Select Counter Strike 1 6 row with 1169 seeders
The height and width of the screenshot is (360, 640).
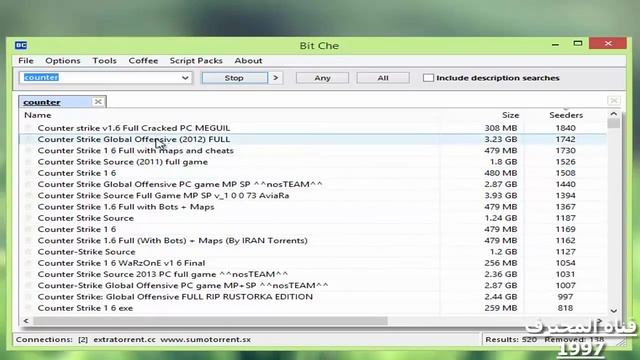313,229
